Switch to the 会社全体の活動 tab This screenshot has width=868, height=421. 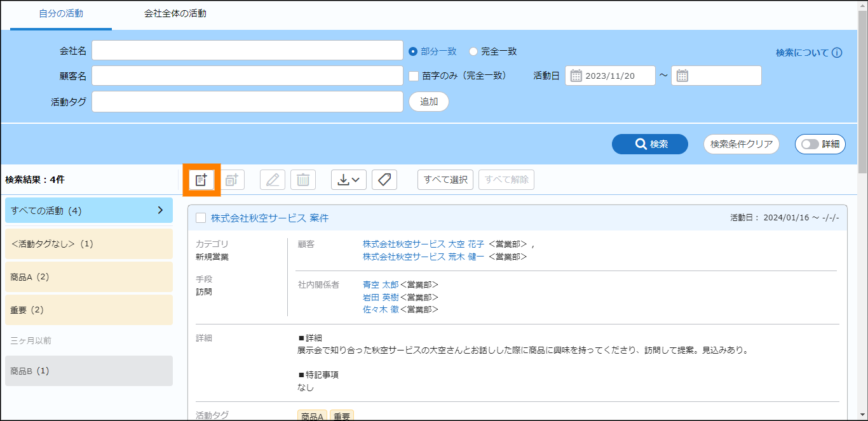[175, 13]
